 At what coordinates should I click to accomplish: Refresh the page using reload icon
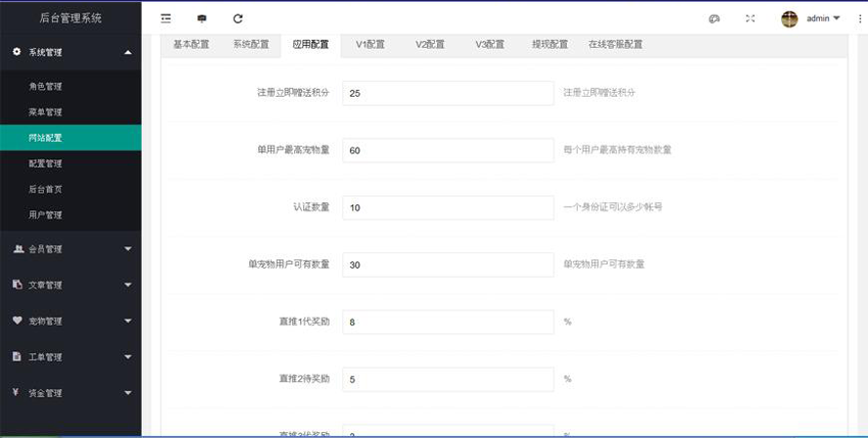click(x=238, y=19)
